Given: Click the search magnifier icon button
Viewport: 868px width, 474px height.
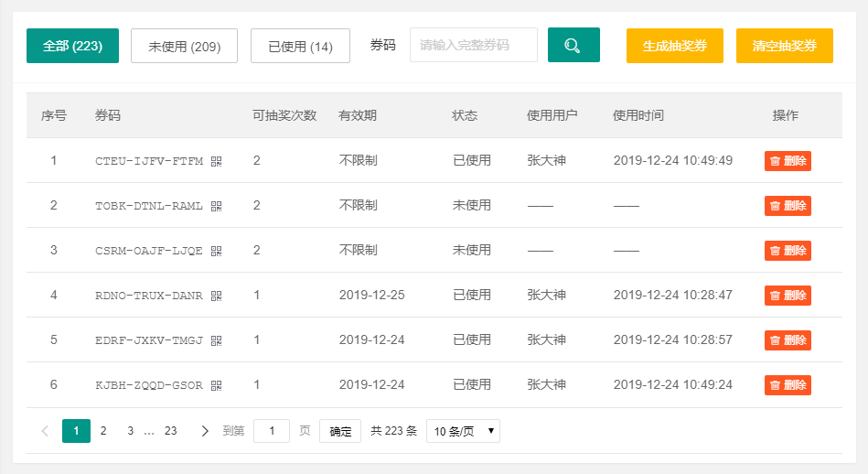Looking at the screenshot, I should click(x=573, y=45).
